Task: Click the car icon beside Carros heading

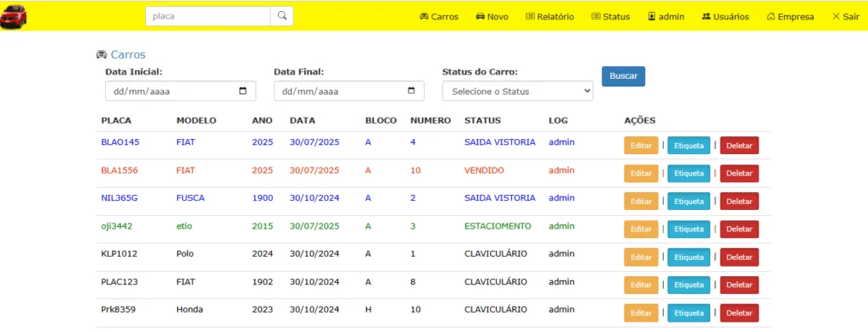Action: click(102, 54)
